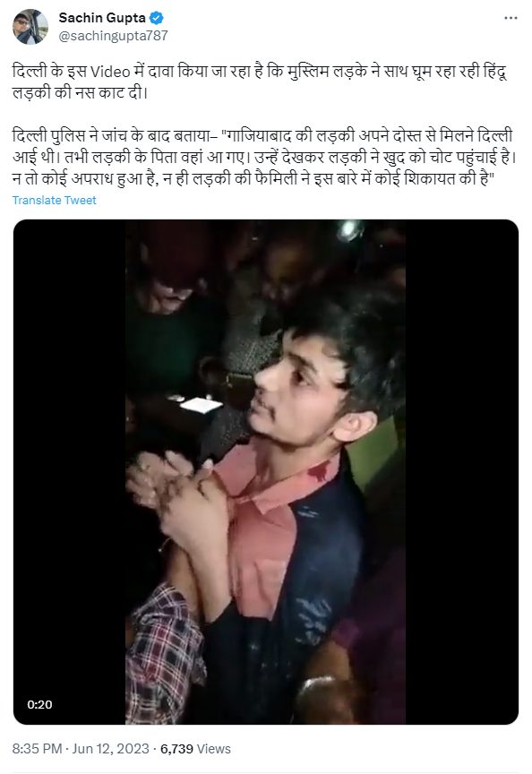The height and width of the screenshot is (774, 532).
Task: Play the embedded tweet video
Action: pyautogui.click(x=265, y=472)
